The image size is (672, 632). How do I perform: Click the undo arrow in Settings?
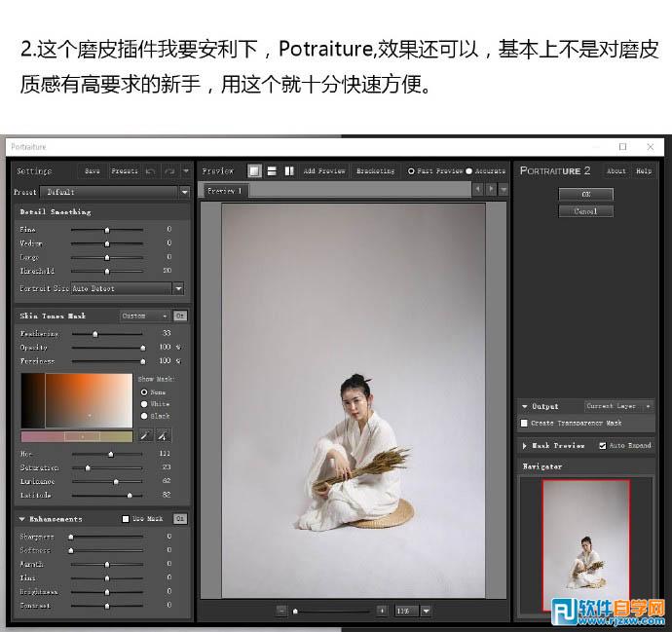pos(151,170)
